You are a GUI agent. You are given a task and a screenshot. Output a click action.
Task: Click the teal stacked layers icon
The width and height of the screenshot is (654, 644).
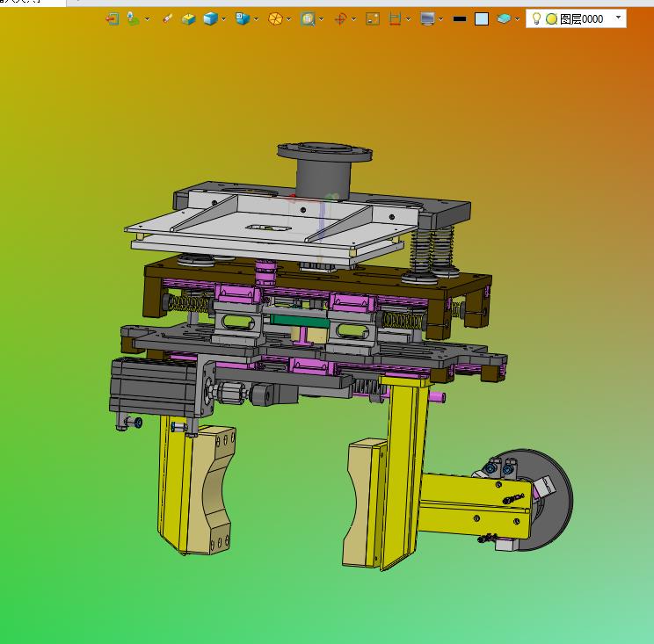point(504,18)
